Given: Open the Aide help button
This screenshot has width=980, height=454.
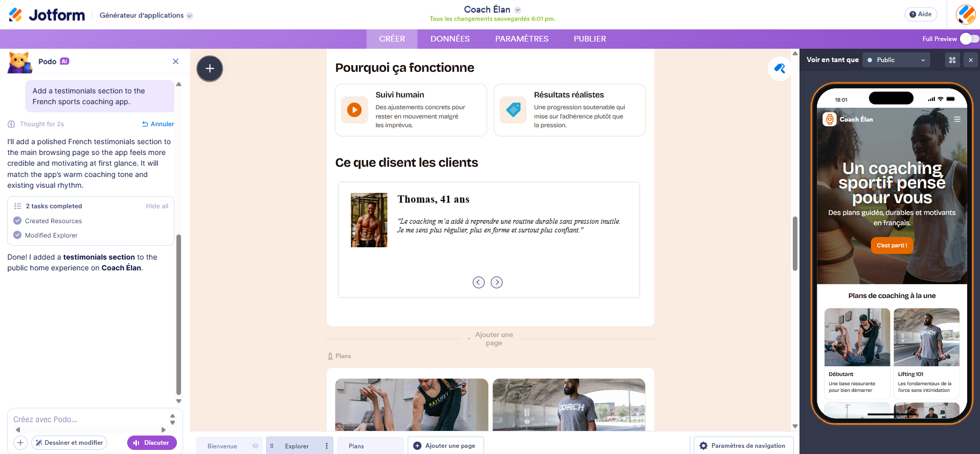Looking at the screenshot, I should [921, 14].
